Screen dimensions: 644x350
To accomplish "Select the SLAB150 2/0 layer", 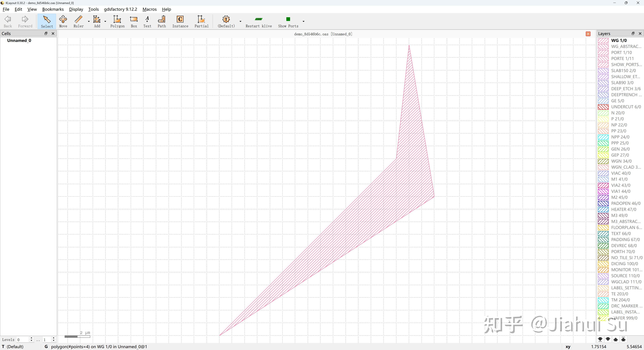I will pos(620,71).
